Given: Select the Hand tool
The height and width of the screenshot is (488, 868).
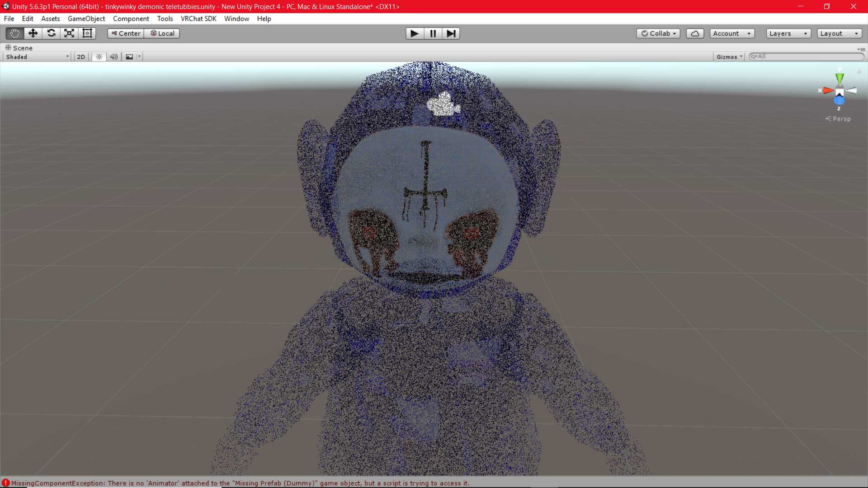Looking at the screenshot, I should 14,33.
